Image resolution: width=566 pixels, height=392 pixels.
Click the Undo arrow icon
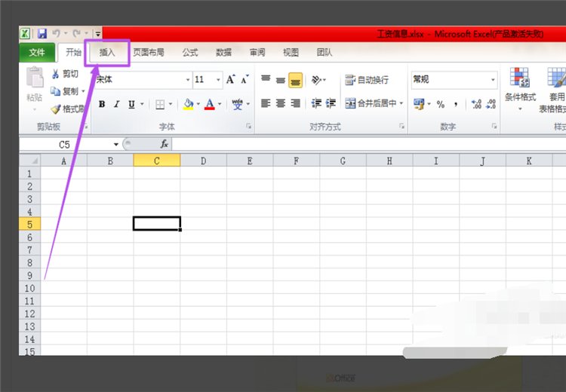point(56,33)
